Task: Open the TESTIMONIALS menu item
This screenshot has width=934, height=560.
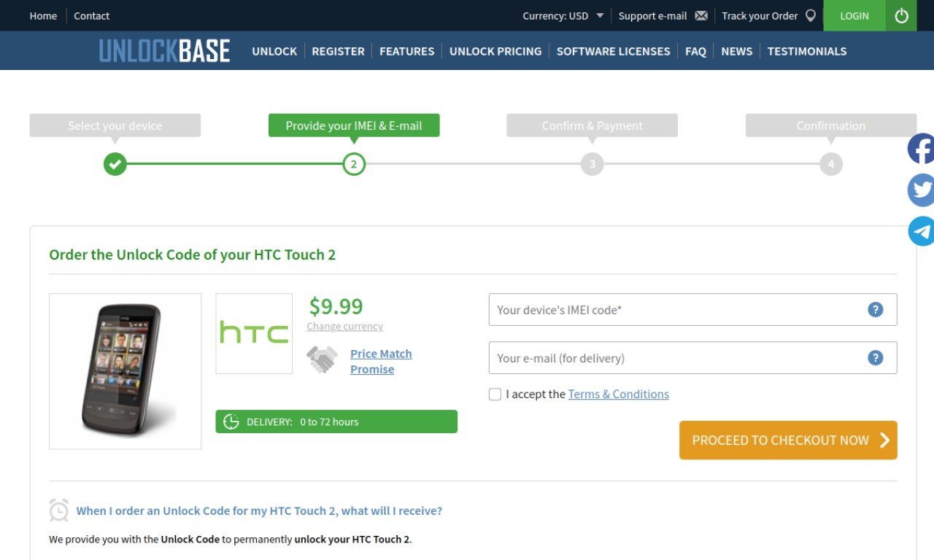Action: (807, 51)
